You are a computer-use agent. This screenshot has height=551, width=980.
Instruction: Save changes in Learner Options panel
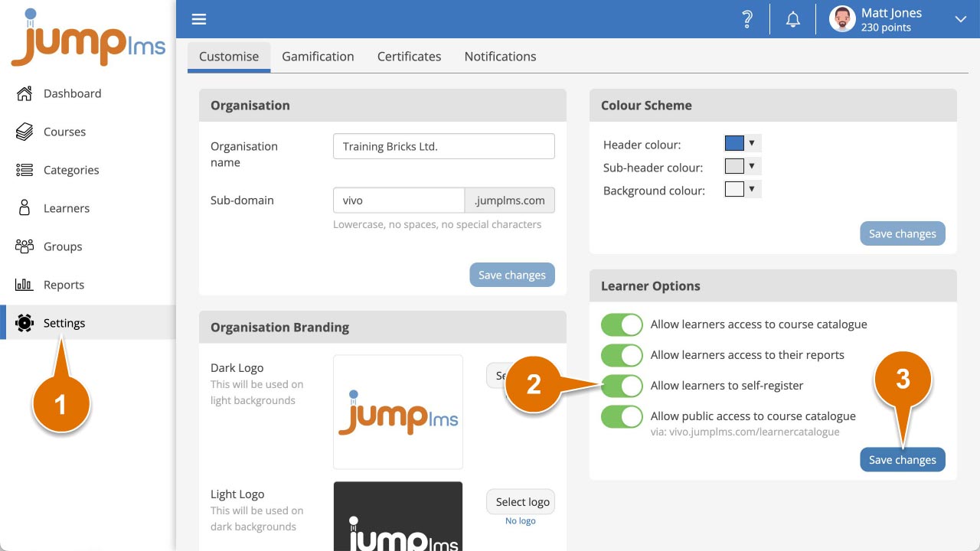click(902, 460)
